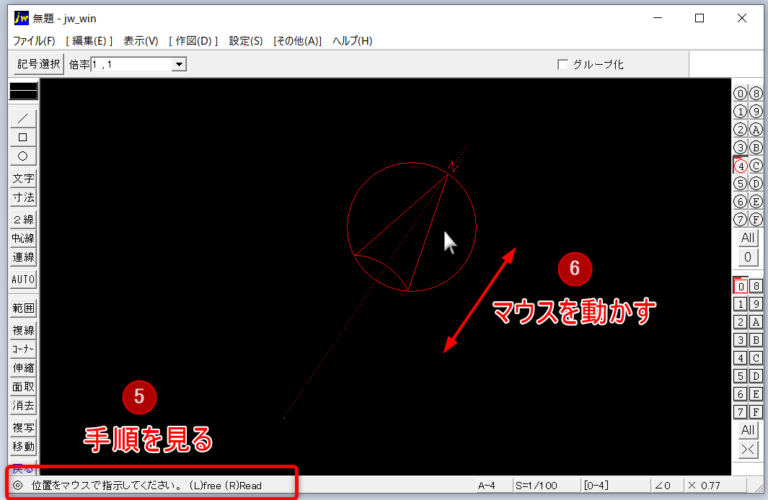
Task: Open the その他(A) menu
Action: coord(297,41)
